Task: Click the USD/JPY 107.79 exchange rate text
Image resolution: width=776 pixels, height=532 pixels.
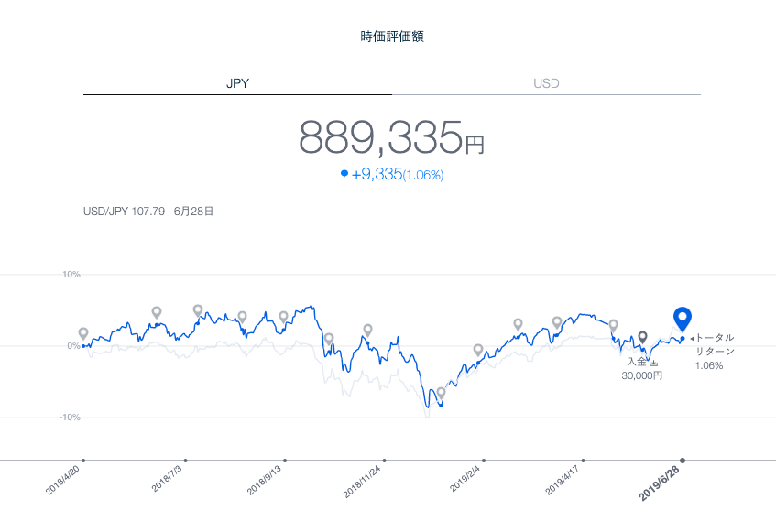Action: pos(124,211)
